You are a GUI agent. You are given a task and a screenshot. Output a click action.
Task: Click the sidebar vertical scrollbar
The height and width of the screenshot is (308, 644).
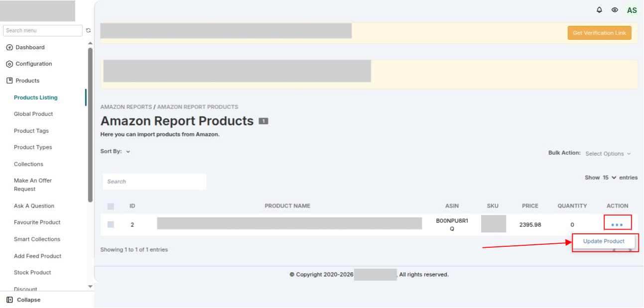(90, 124)
